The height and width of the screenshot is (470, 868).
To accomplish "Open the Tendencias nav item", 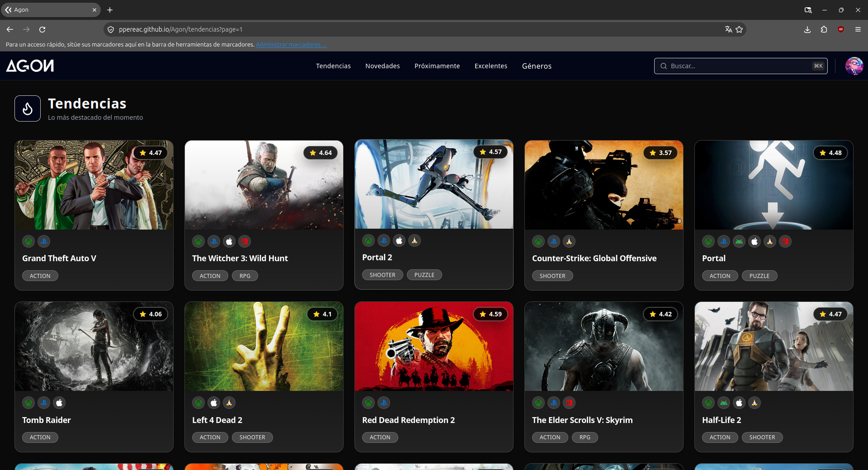I will tap(333, 66).
